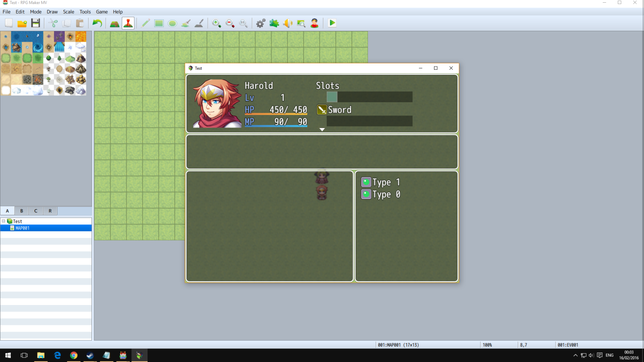Viewport: 644px width, 362px height.
Task: Switch to Map editing mode icon
Action: (114, 23)
